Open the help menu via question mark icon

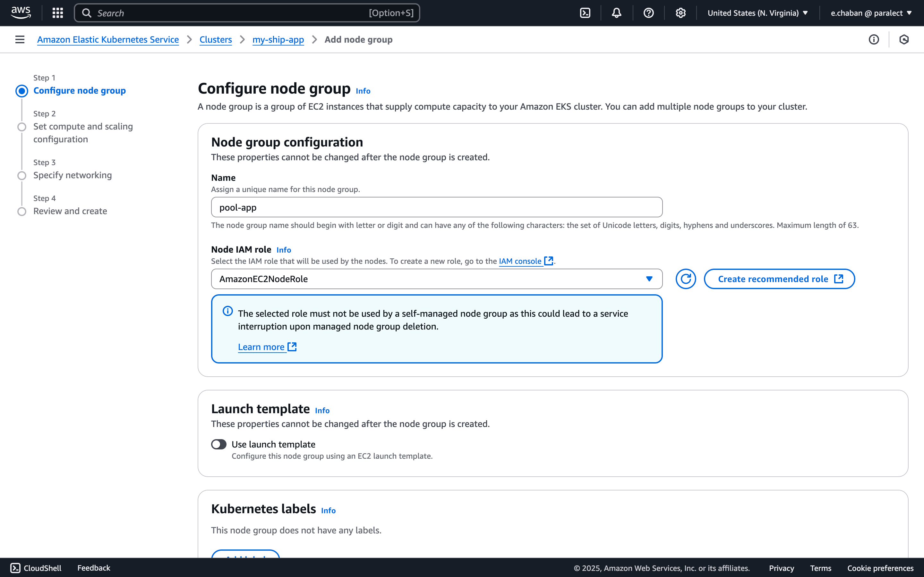pos(649,13)
